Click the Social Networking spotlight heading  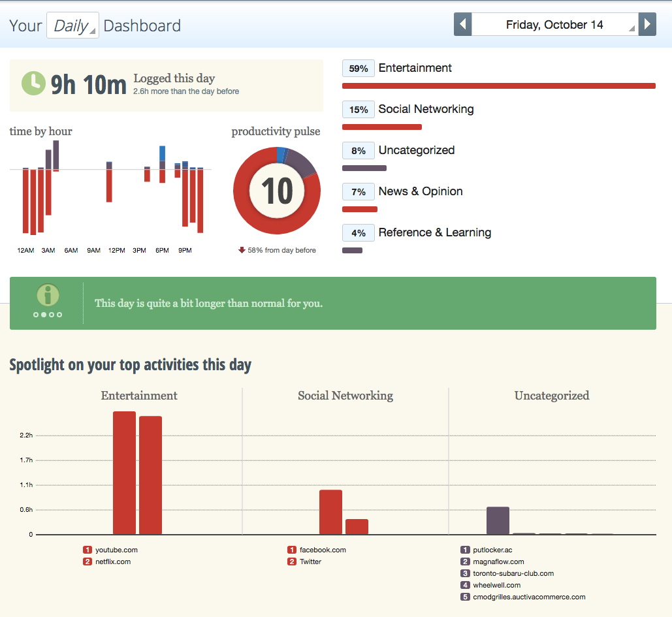[345, 396]
